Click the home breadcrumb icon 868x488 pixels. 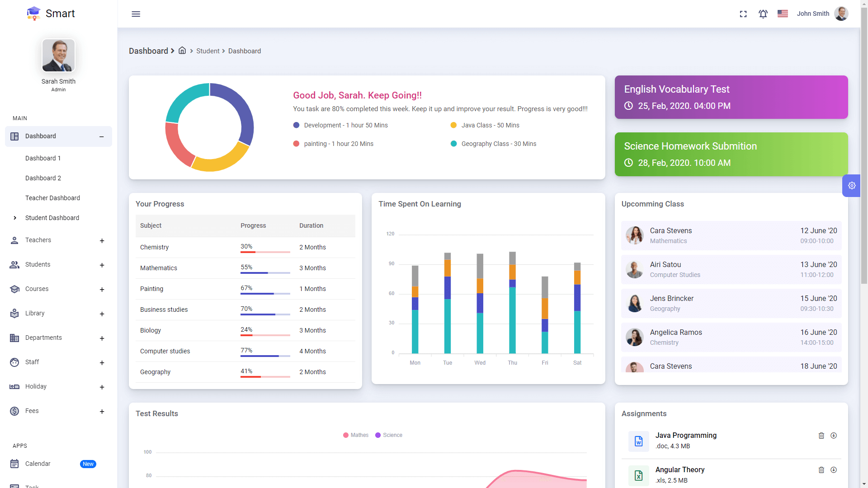pos(182,51)
